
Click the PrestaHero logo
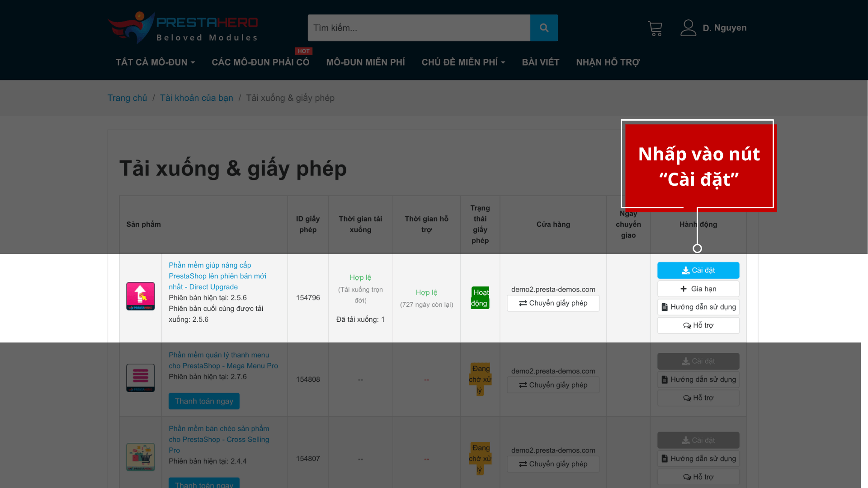(x=183, y=28)
